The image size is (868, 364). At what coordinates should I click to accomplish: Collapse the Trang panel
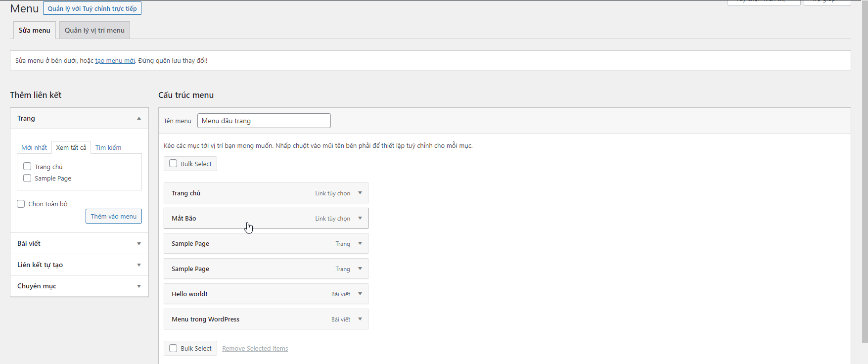point(139,119)
